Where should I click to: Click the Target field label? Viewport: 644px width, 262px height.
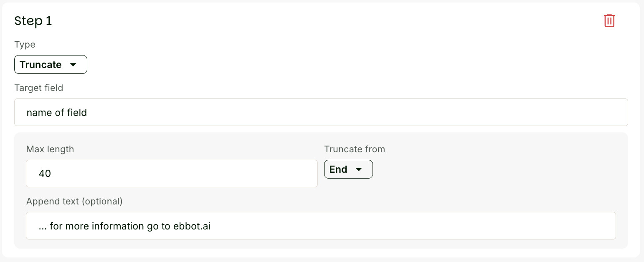click(39, 88)
